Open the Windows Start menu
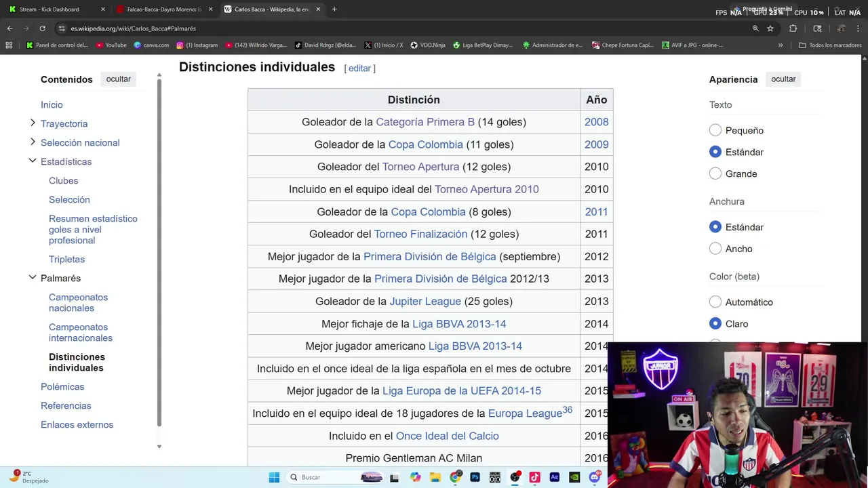This screenshot has width=868, height=488. pyautogui.click(x=274, y=477)
